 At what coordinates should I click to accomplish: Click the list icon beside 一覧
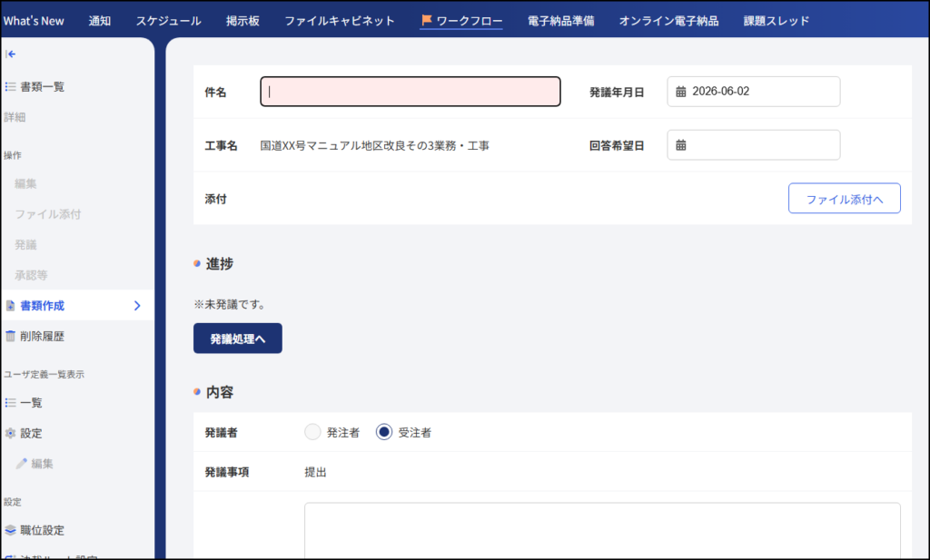(10, 403)
